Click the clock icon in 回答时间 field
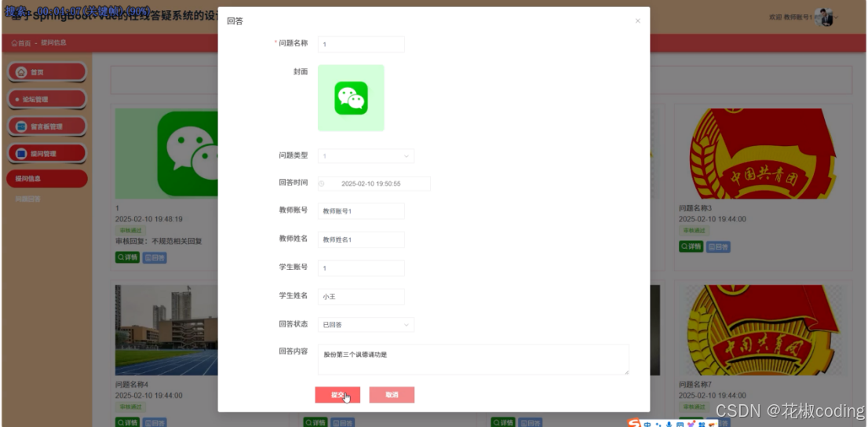The image size is (868, 427). pyautogui.click(x=322, y=184)
